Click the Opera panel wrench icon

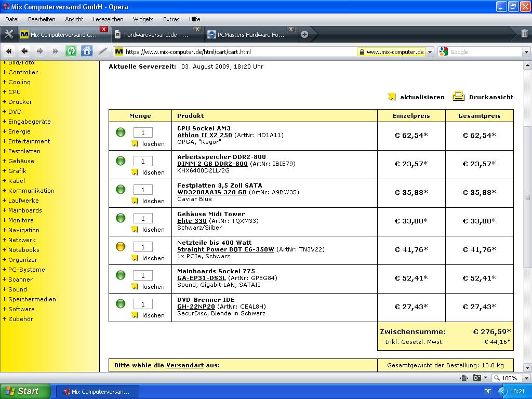point(8,34)
